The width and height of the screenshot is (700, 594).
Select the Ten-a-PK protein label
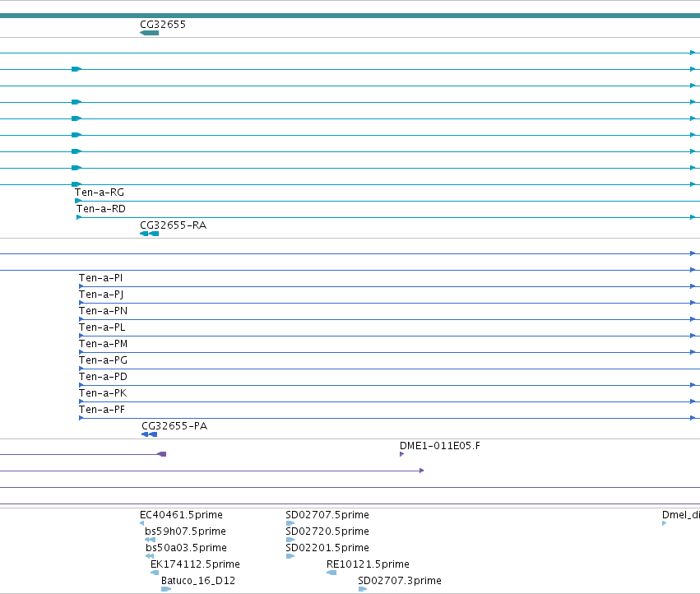[x=103, y=393]
